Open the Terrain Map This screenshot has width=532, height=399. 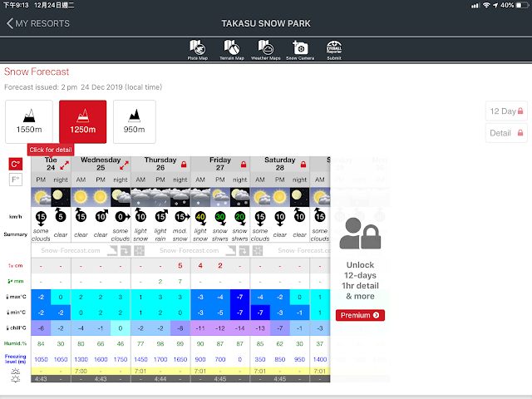click(232, 50)
